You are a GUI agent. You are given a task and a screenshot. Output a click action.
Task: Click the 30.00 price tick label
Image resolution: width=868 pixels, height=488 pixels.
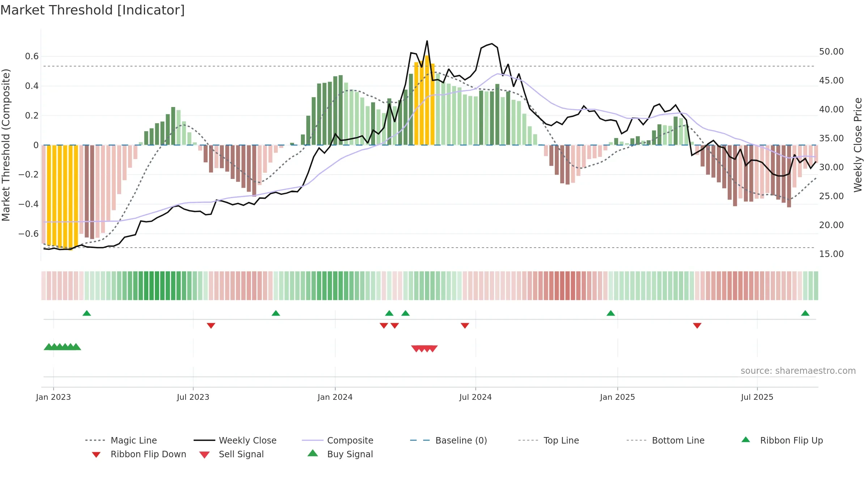pos(831,167)
